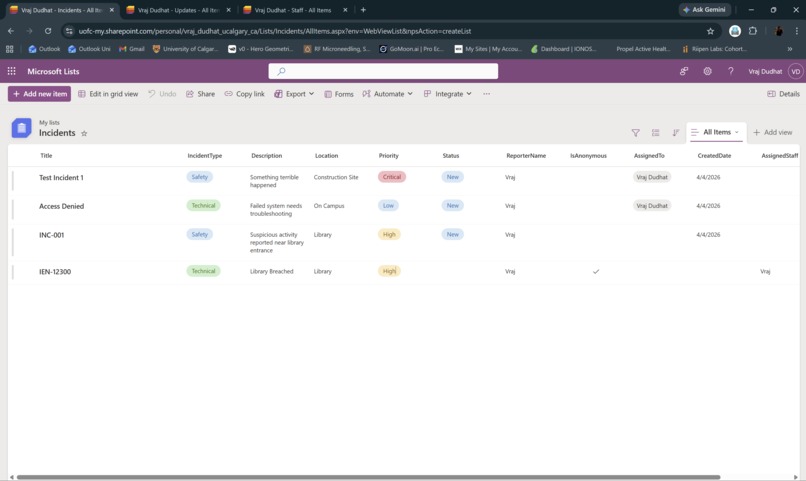Open the All Items view dropdown
Viewport: 806px width, 481px height.
(x=716, y=133)
